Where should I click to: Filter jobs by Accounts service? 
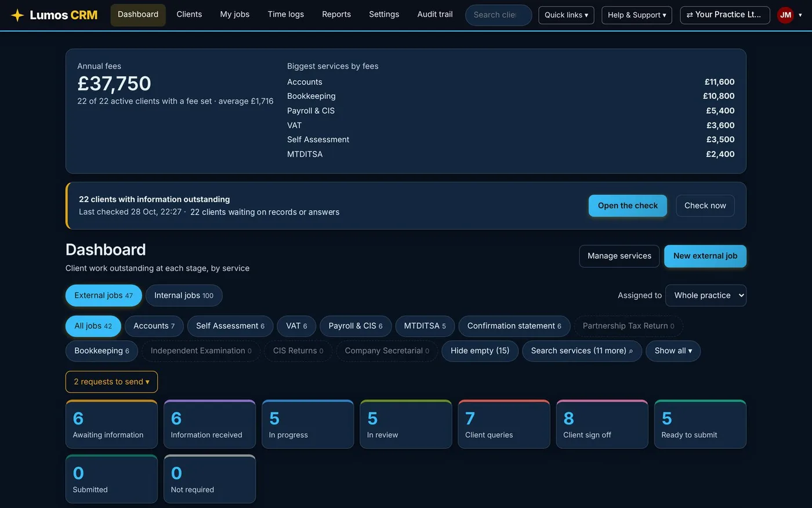(x=154, y=326)
